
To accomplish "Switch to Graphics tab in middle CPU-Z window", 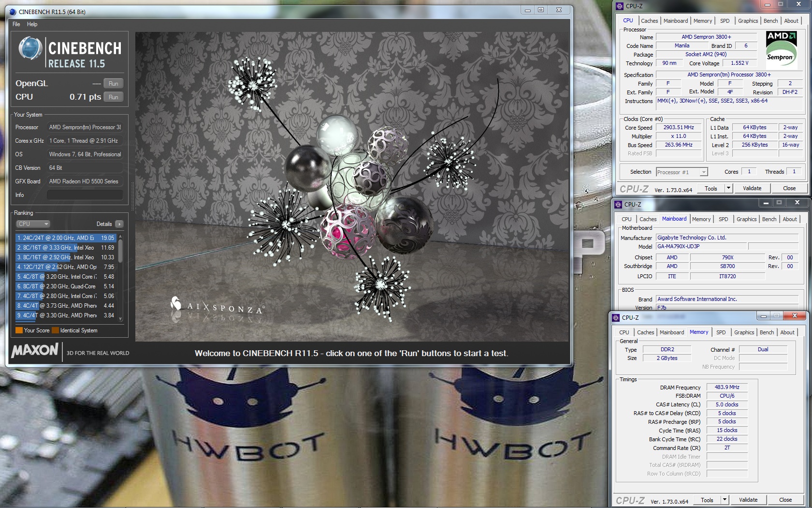I will click(746, 219).
